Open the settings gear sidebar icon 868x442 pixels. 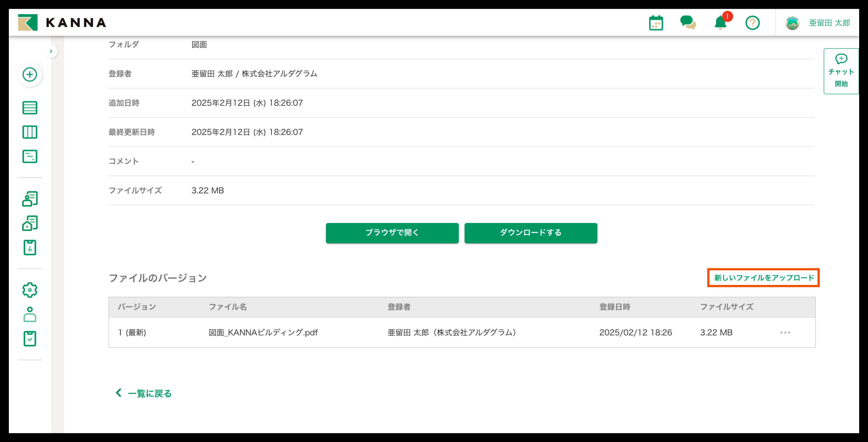[x=30, y=290]
